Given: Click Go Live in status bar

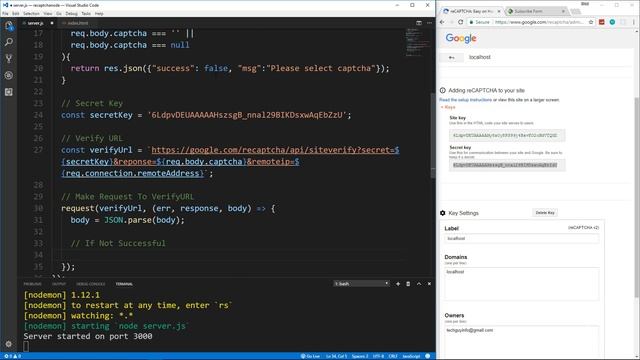Looking at the screenshot, I should pyautogui.click(x=311, y=356).
